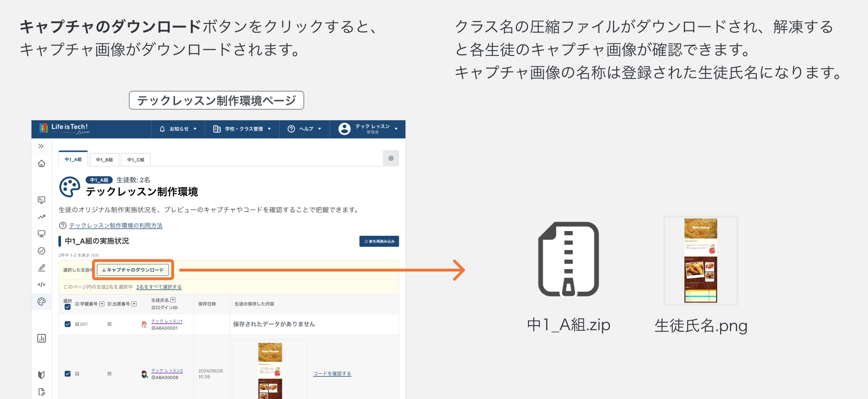Open the 出席番号 column sort dropdown

click(x=134, y=304)
